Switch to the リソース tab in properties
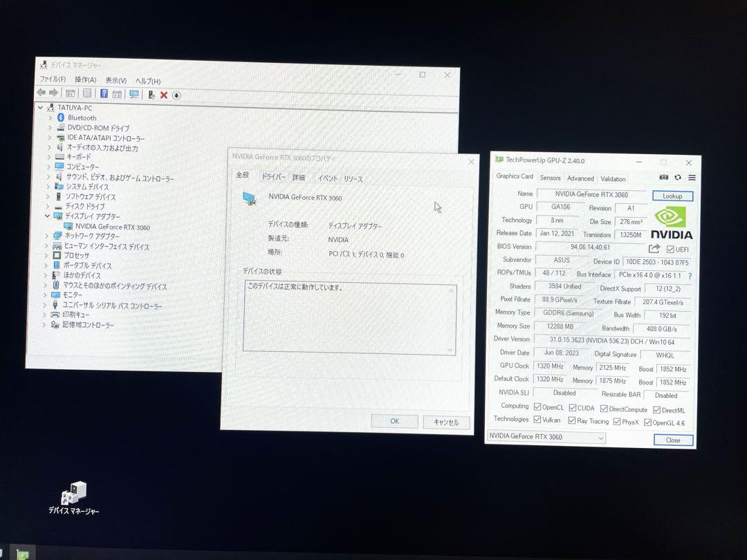 [x=353, y=179]
